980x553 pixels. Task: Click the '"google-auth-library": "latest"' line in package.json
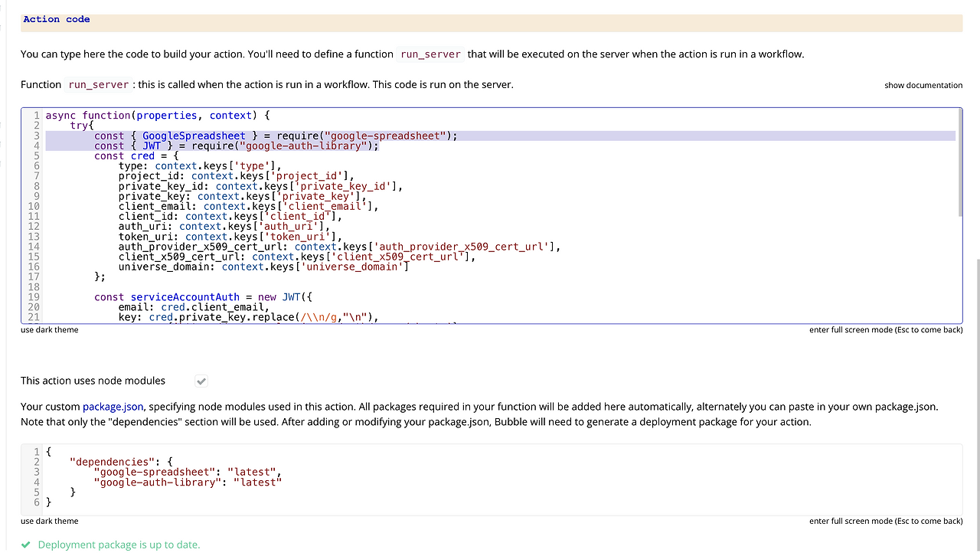(x=188, y=482)
